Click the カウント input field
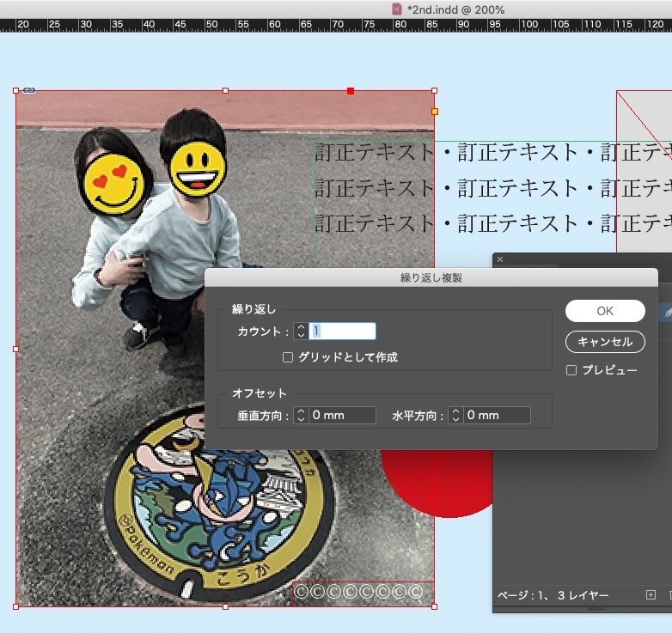Image resolution: width=672 pixels, height=633 pixels. pos(342,331)
